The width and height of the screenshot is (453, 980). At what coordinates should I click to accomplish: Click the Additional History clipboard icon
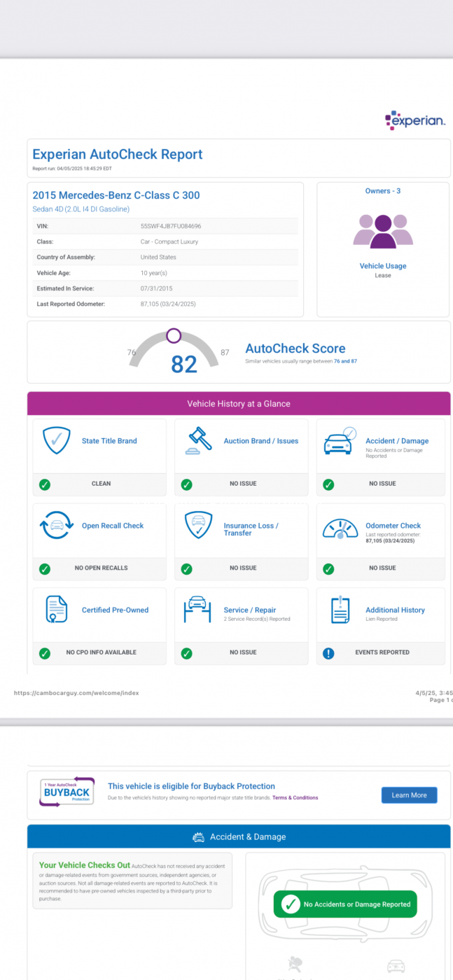coord(340,610)
